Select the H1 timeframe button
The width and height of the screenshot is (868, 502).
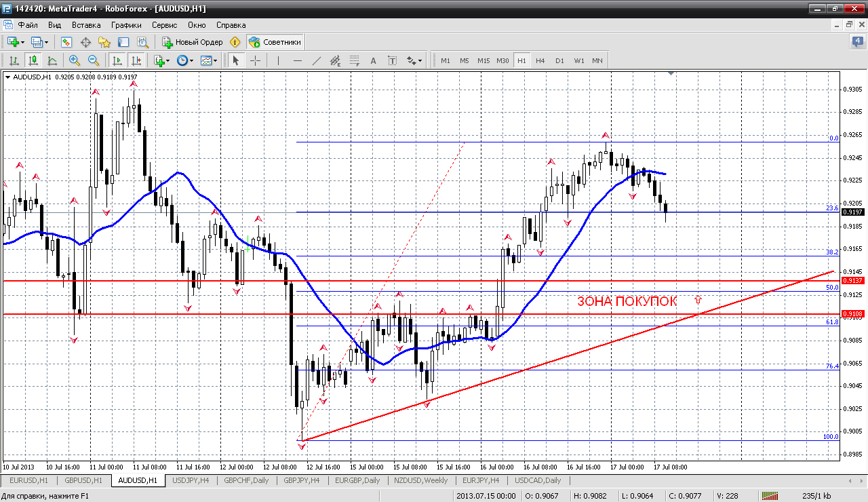pyautogui.click(x=521, y=60)
